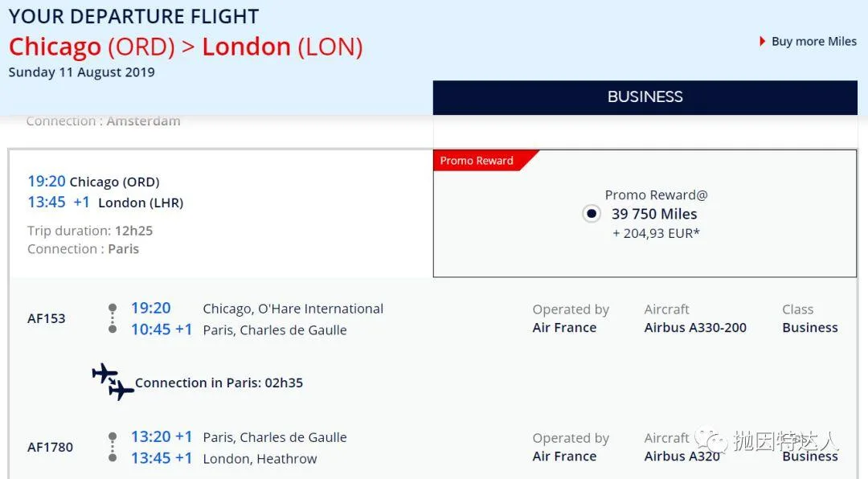868x479 pixels.
Task: Click the Buy more Miles link
Action: 813,42
